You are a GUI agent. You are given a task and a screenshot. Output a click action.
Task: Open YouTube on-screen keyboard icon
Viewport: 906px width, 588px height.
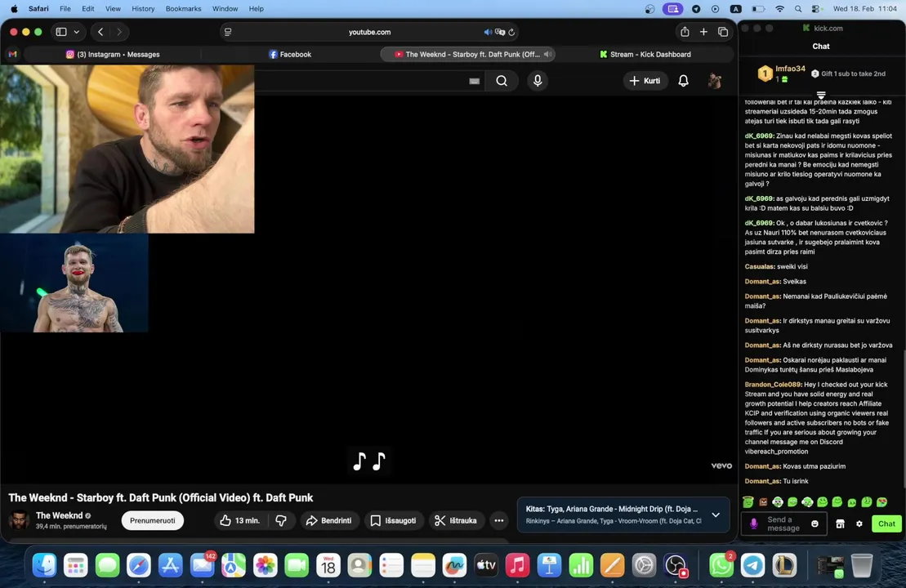tap(475, 81)
